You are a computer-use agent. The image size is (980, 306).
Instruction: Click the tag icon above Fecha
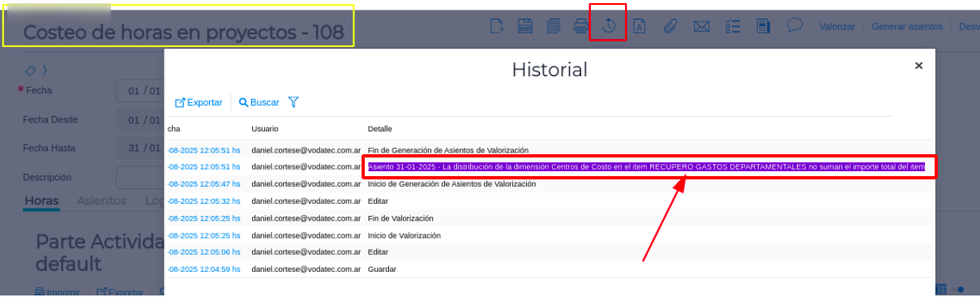click(30, 71)
